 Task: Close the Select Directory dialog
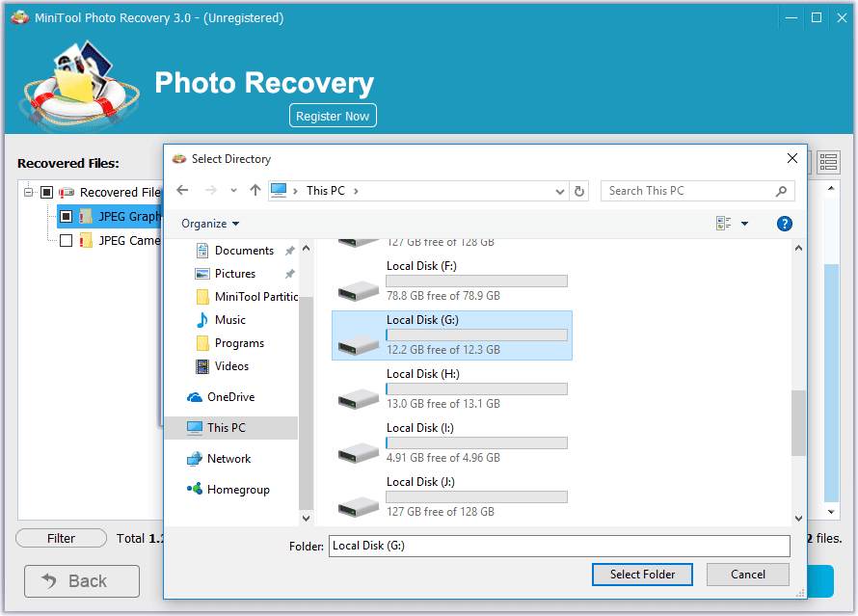tap(791, 159)
